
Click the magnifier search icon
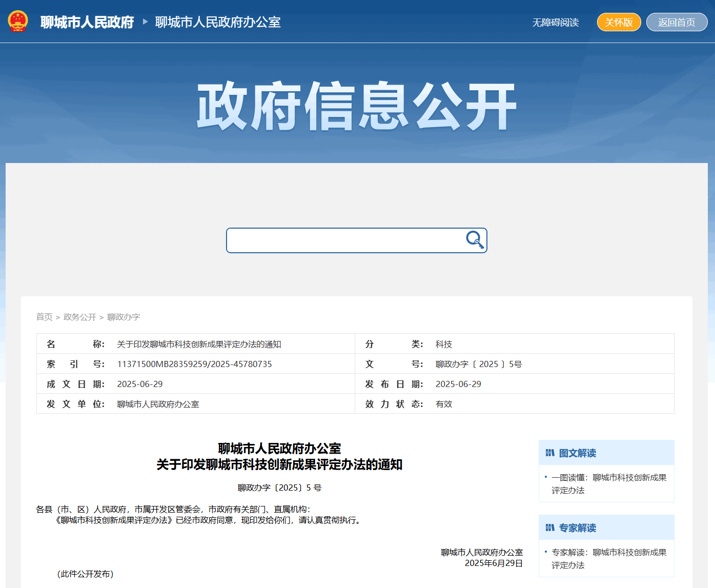coord(475,240)
